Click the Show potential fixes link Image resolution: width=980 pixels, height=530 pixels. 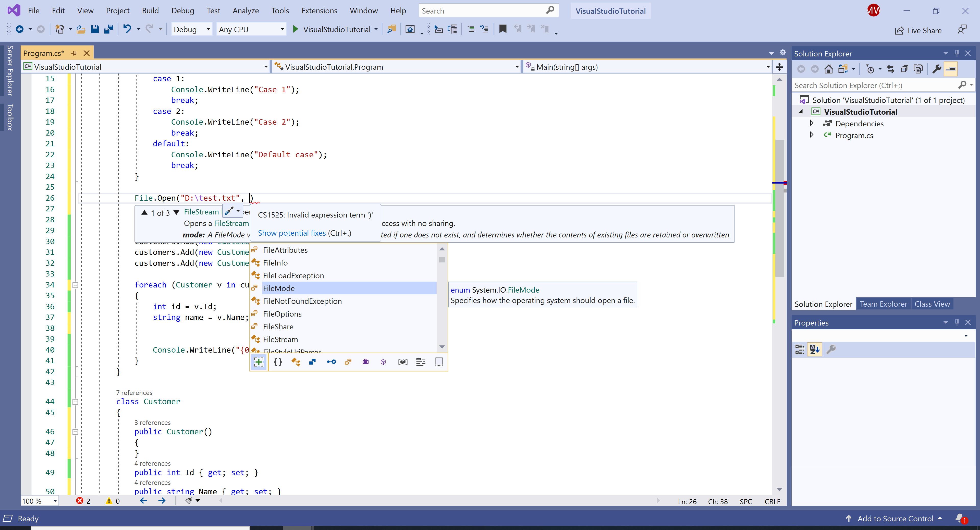[292, 233]
